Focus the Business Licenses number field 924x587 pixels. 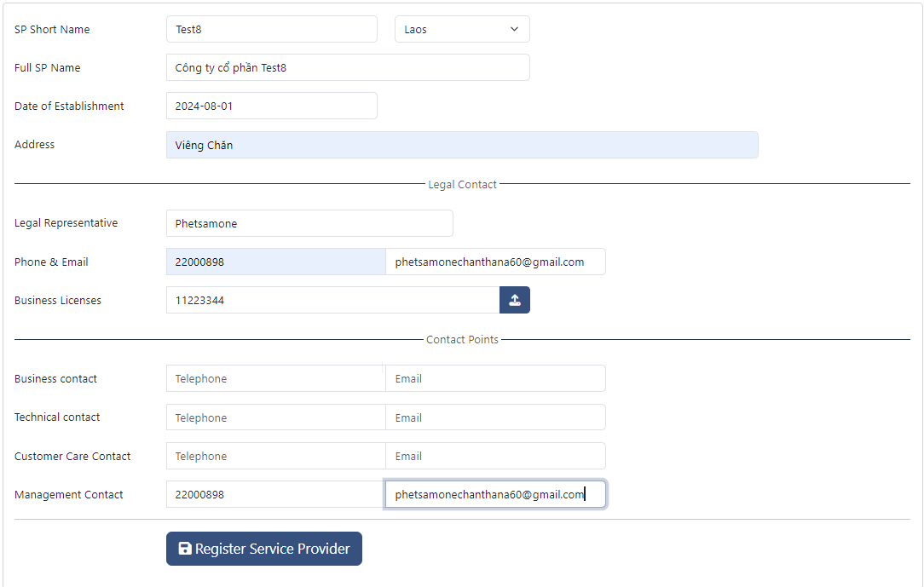coord(332,300)
